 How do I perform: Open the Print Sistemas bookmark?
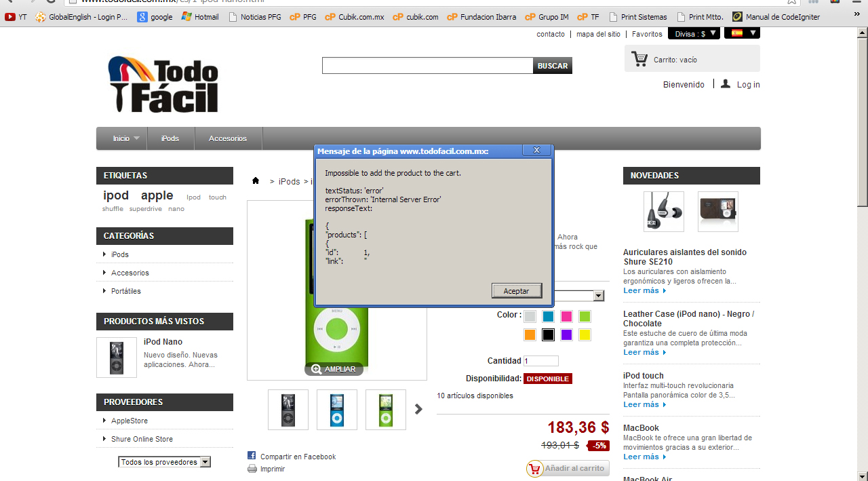[638, 17]
